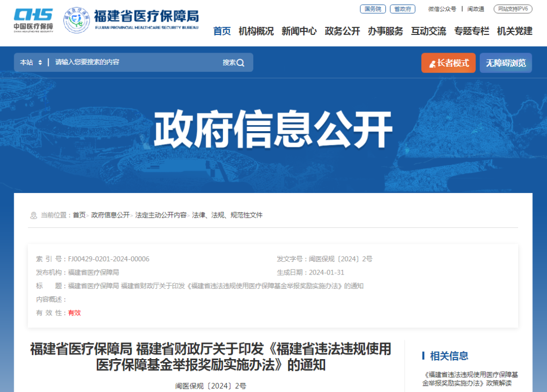
Task: Open the 闽政通 link
Action: 476,9
